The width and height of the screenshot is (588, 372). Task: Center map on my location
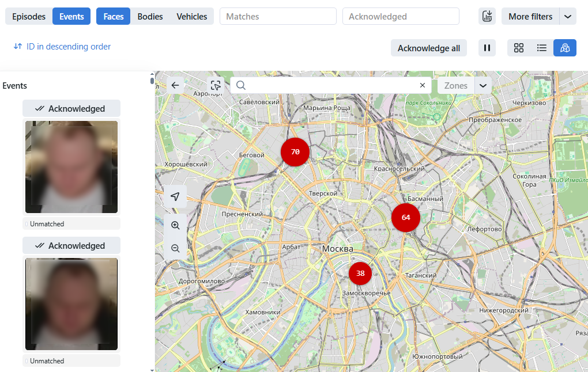point(175,197)
